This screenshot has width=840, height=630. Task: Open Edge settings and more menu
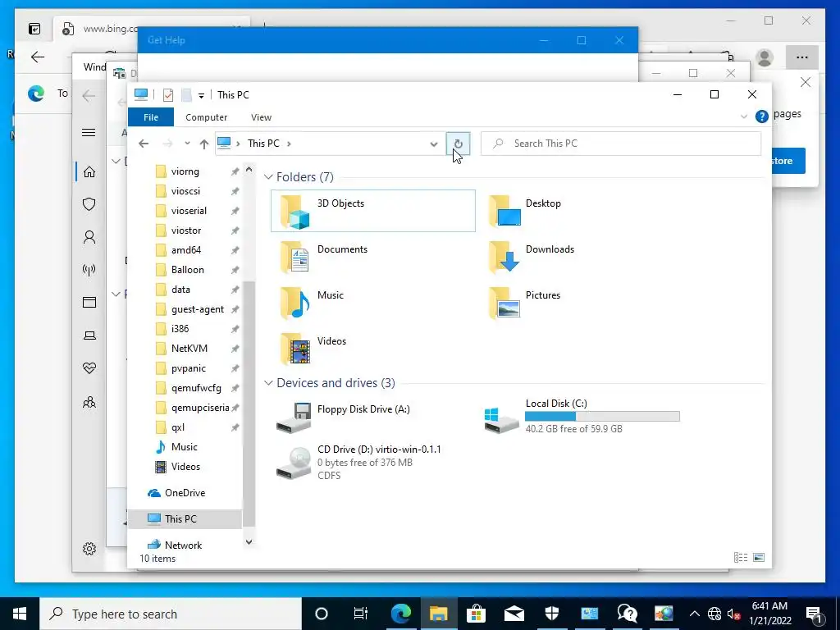coord(801,57)
